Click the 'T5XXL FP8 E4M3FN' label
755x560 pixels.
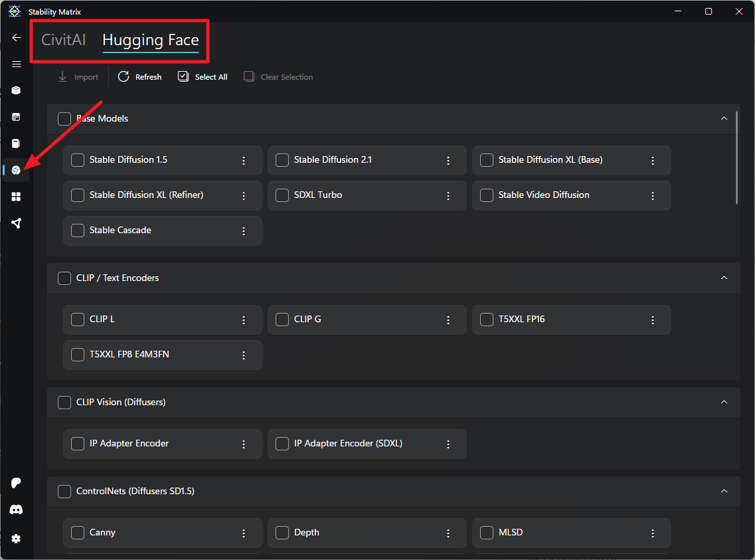[129, 354]
